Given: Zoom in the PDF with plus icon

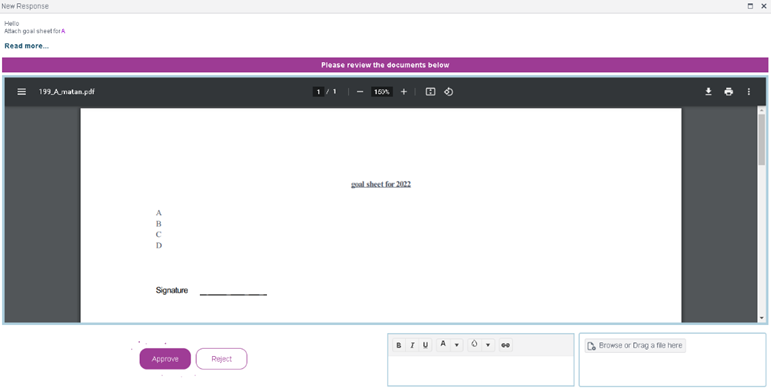Looking at the screenshot, I should 404,92.
